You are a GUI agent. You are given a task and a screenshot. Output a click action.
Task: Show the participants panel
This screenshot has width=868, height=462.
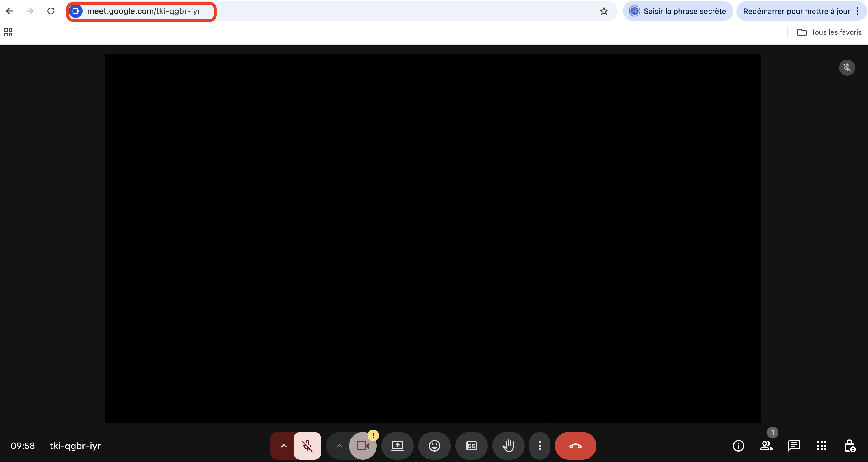pos(766,446)
